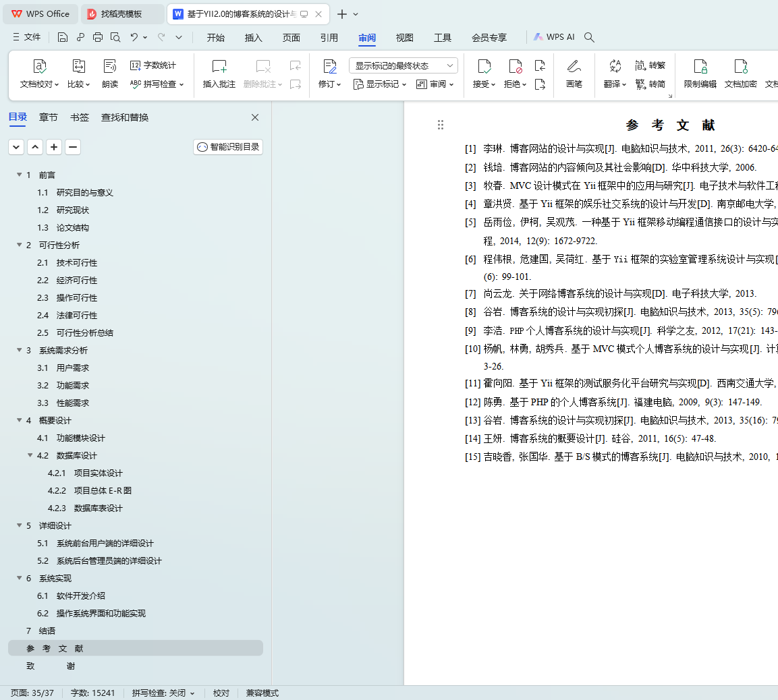Open 查找和替换 navigation tab
This screenshot has width=778, height=700.
pyautogui.click(x=125, y=117)
